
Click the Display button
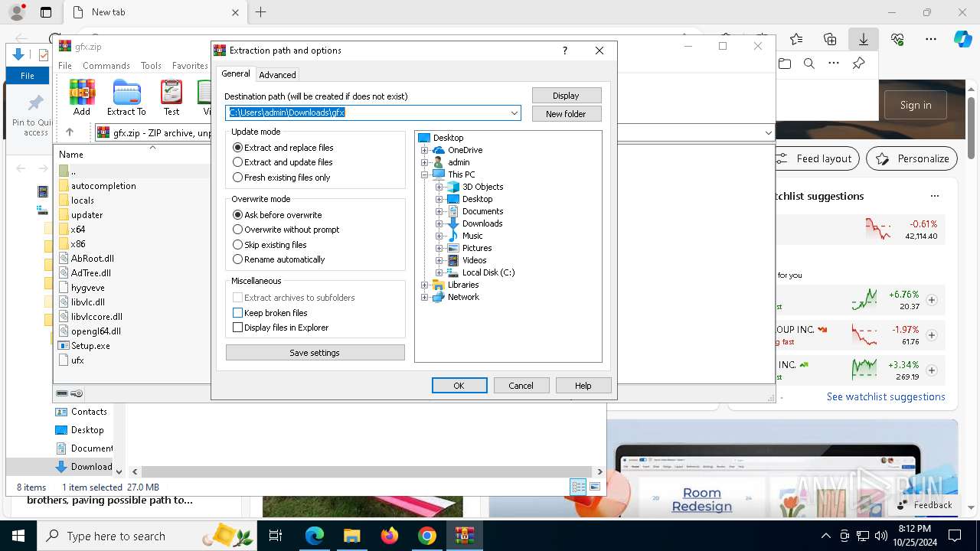(567, 96)
